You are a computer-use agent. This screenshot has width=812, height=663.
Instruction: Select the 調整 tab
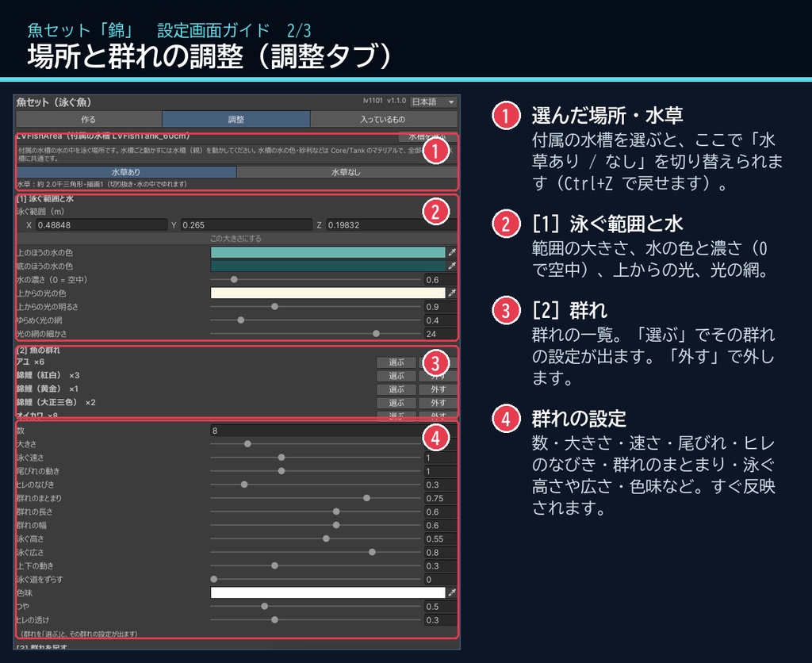coord(236,119)
